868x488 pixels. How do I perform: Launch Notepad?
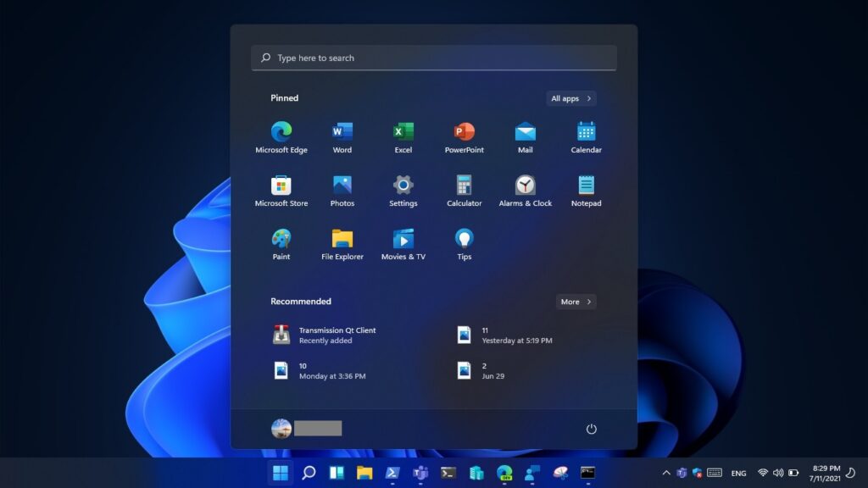pyautogui.click(x=585, y=189)
